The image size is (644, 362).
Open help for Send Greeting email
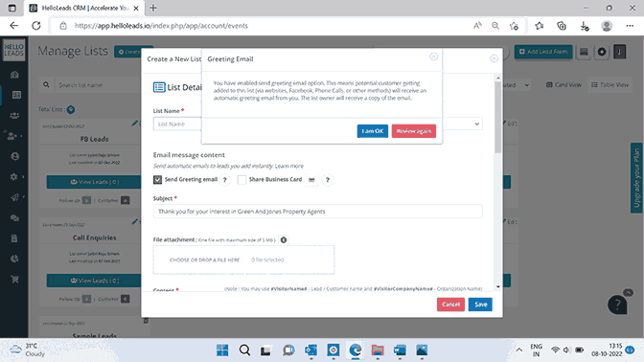[224, 180]
